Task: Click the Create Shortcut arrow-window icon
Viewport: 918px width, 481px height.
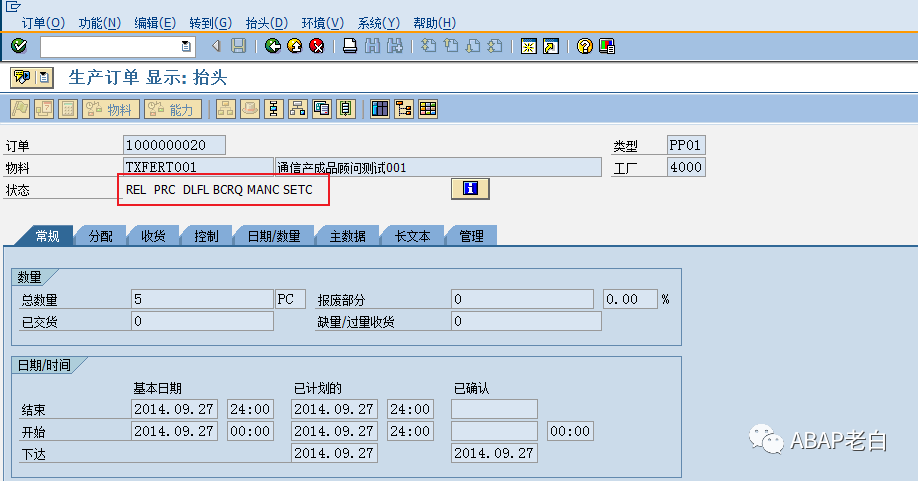Action: [551, 46]
